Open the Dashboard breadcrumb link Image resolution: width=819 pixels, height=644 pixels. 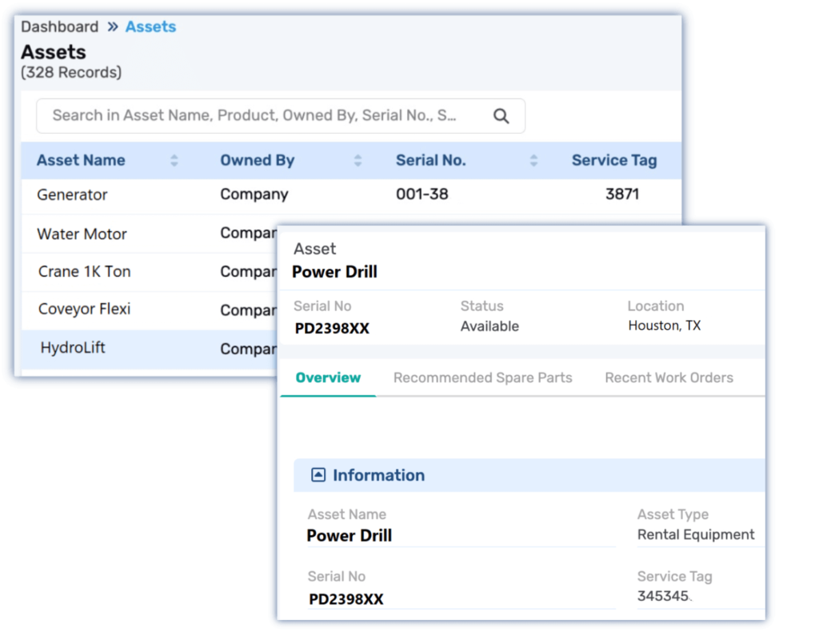pos(59,26)
